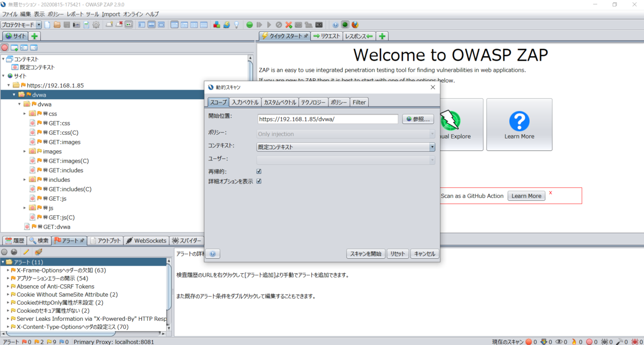Uncheck the 詳細オプションを表示 checkbox
Screen dimensions: 644x345
coord(259,181)
